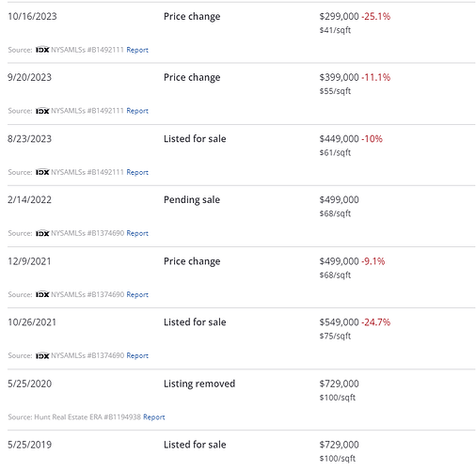This screenshot has width=476, height=470.
Task: Click IDX logo in 8/23/2023 source line
Action: point(42,172)
